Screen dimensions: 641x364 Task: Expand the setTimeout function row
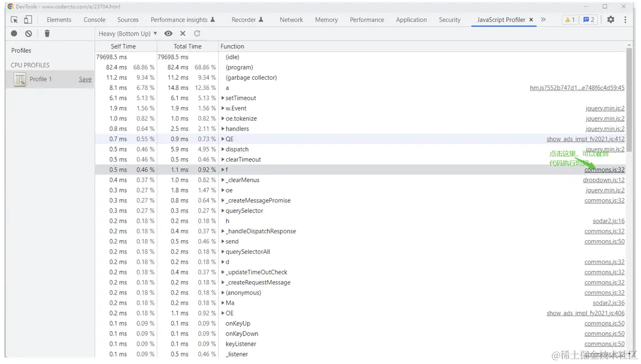223,98
